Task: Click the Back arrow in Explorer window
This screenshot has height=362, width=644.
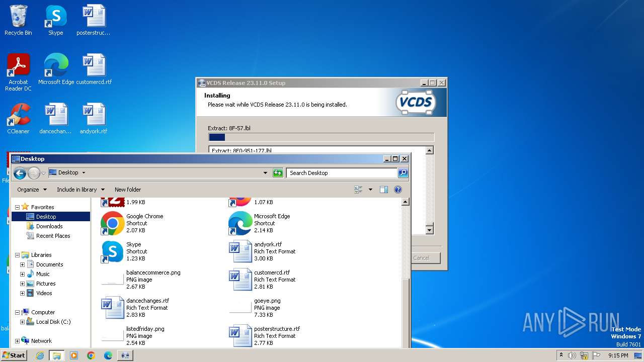Action: (20, 173)
